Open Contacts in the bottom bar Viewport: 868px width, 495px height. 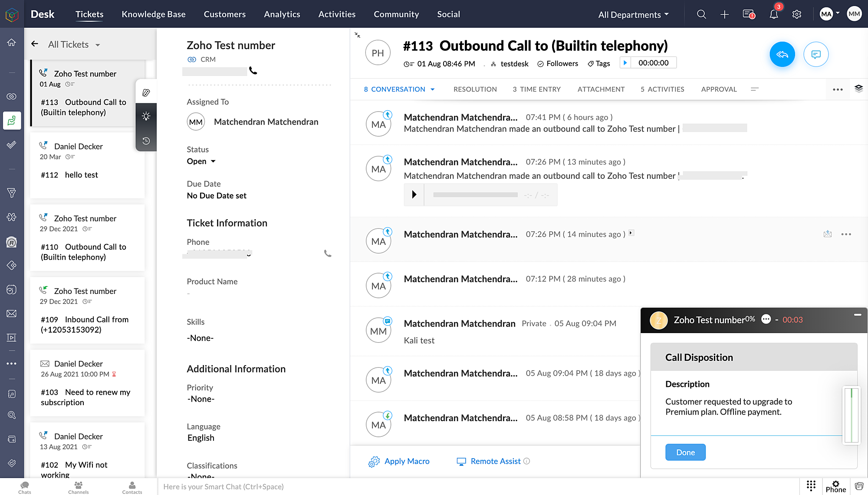[x=132, y=488]
